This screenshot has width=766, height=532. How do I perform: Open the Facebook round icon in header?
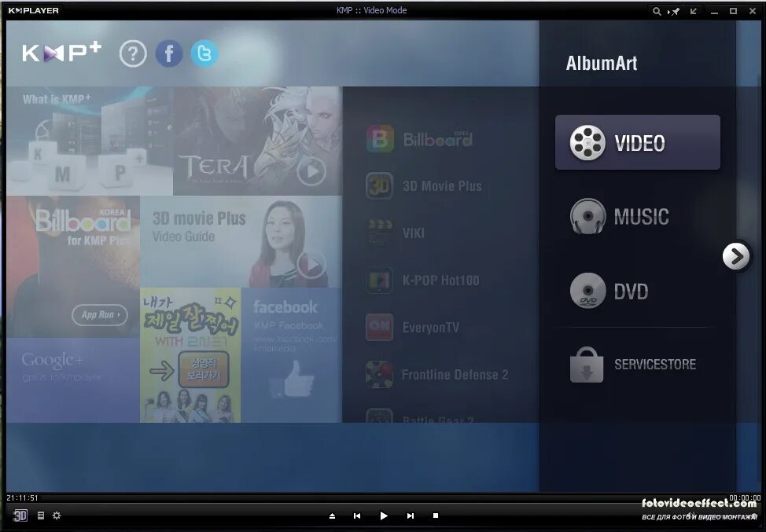tap(169, 53)
